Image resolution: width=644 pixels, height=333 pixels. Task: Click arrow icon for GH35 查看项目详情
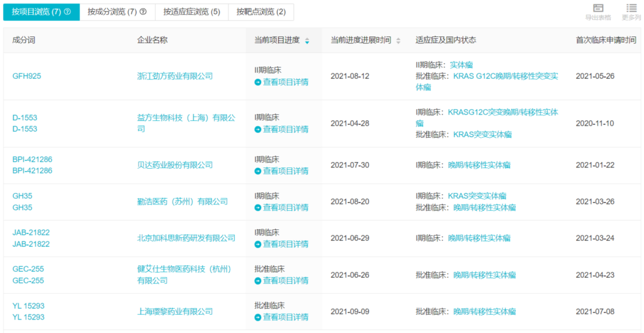[x=258, y=208]
